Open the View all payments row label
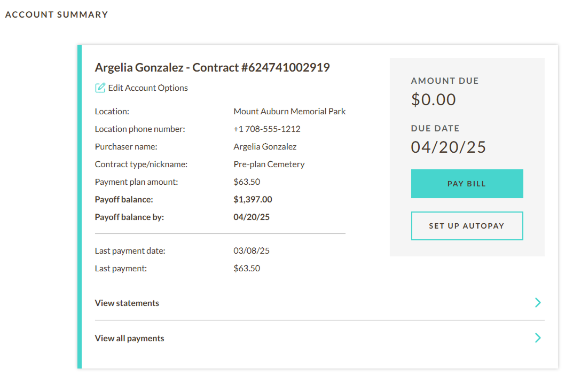 pos(130,338)
